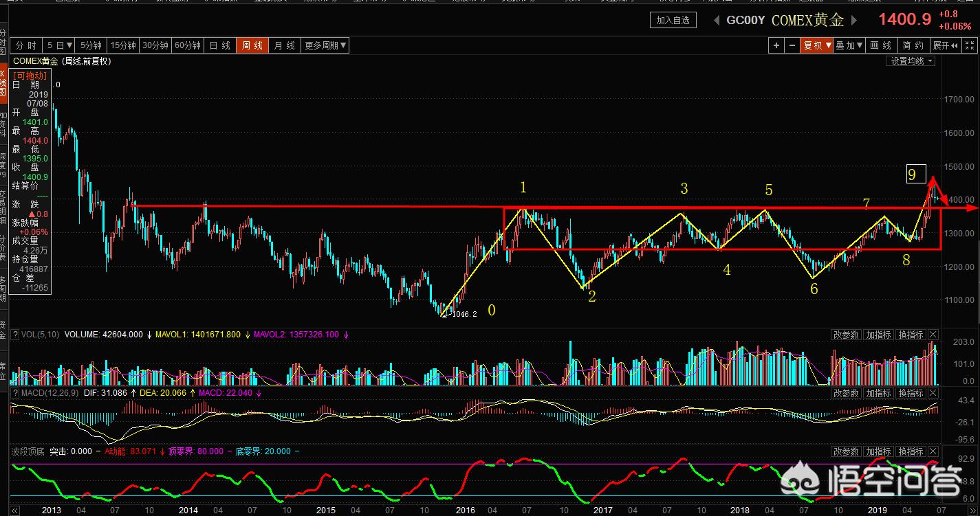Click the 可拖动 data box header
Viewport: 980px width, 516px height.
click(x=30, y=76)
